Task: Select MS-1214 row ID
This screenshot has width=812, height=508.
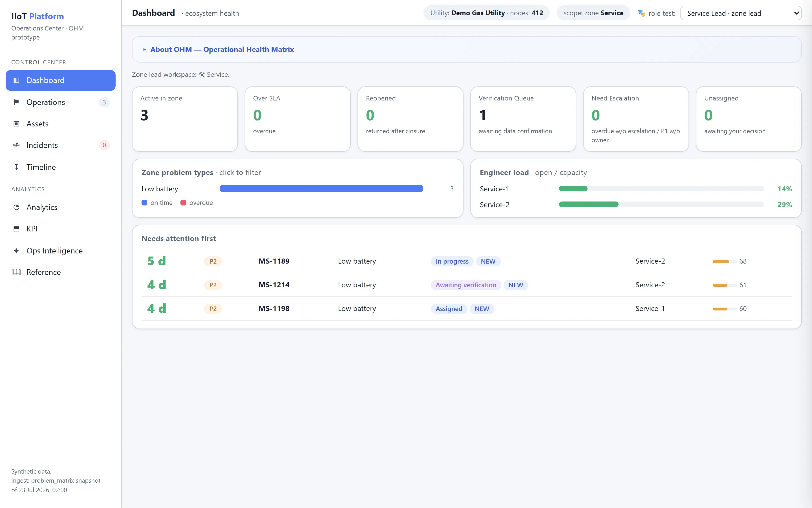Action: pyautogui.click(x=274, y=285)
